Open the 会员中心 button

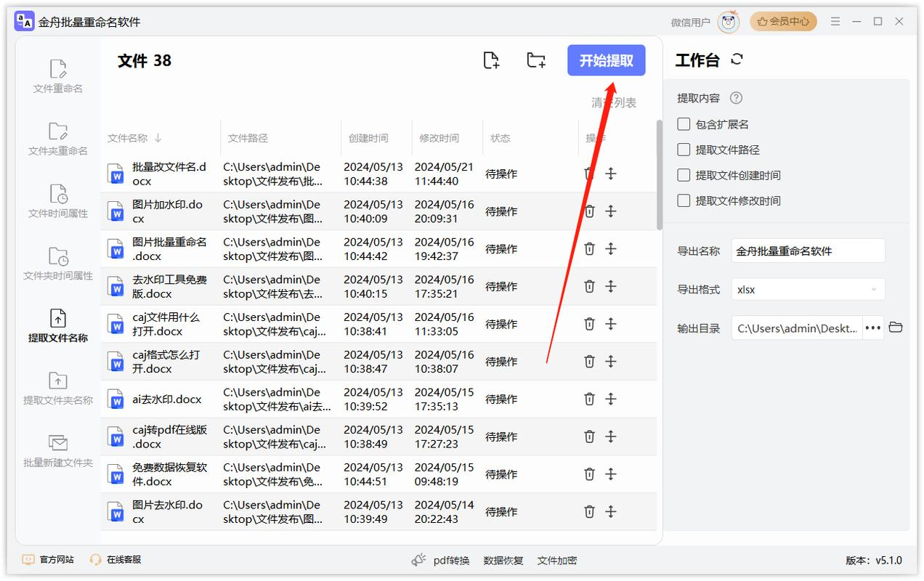pos(783,22)
